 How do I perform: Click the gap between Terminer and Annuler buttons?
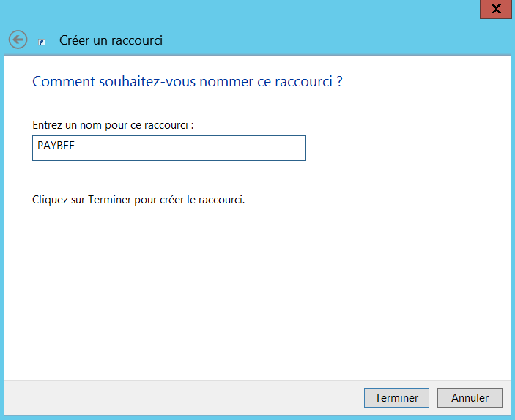click(x=432, y=398)
